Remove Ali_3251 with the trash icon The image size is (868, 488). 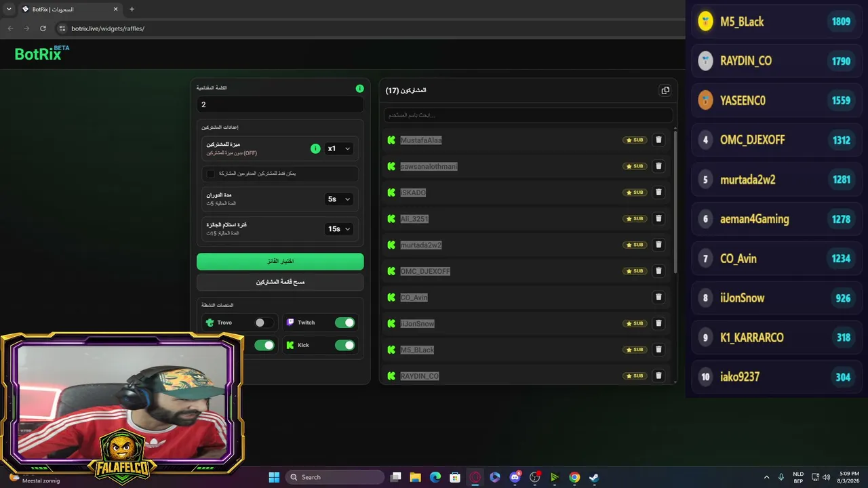pyautogui.click(x=658, y=219)
